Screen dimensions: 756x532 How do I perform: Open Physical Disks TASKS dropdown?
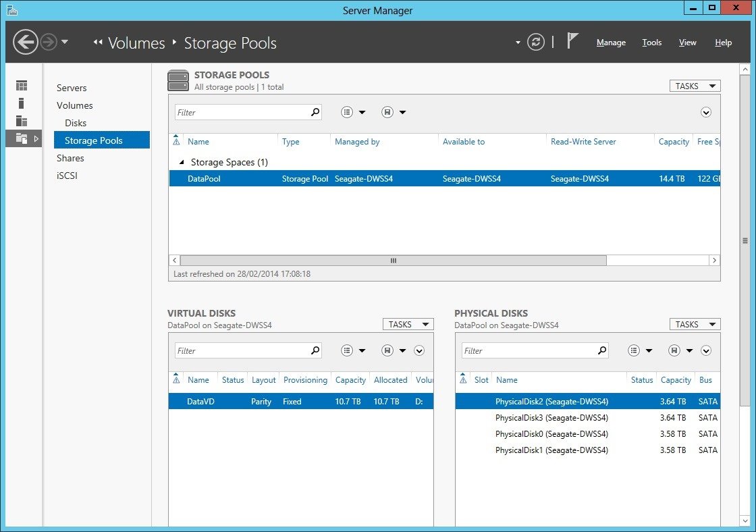(x=695, y=324)
